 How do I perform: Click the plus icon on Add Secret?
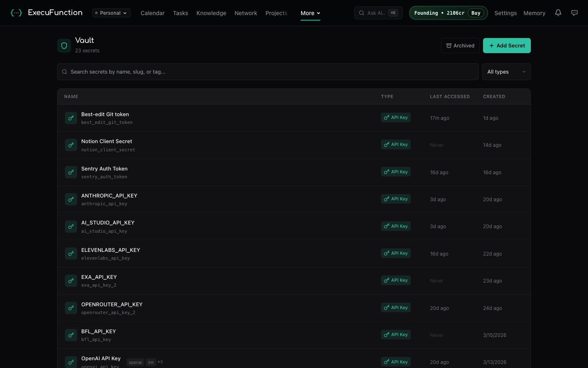pyautogui.click(x=492, y=45)
